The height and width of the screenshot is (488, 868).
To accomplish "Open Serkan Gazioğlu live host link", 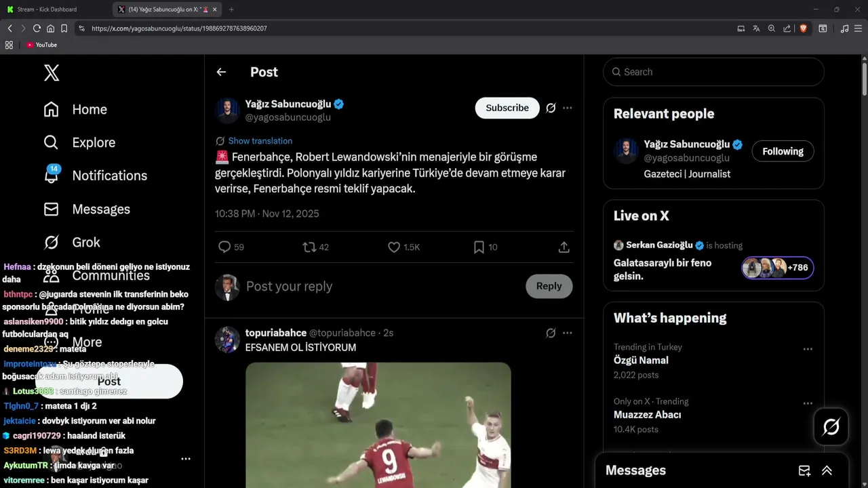I will [659, 245].
